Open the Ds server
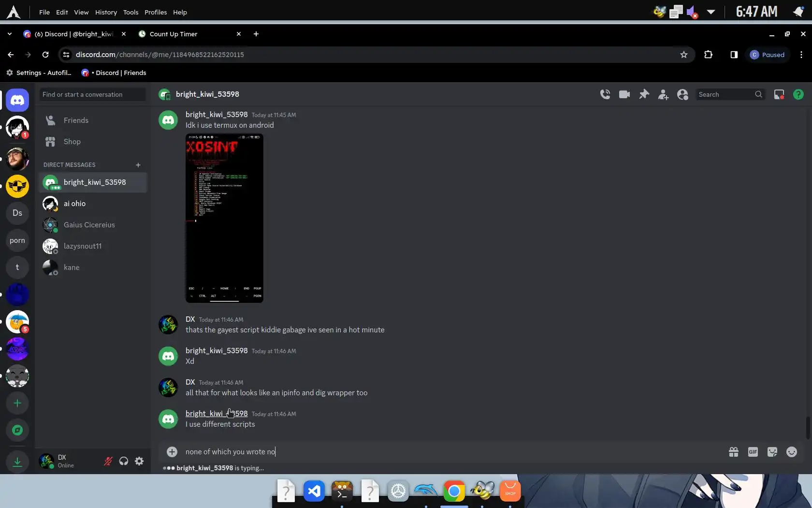Image resolution: width=812 pixels, height=508 pixels. pos(17,213)
